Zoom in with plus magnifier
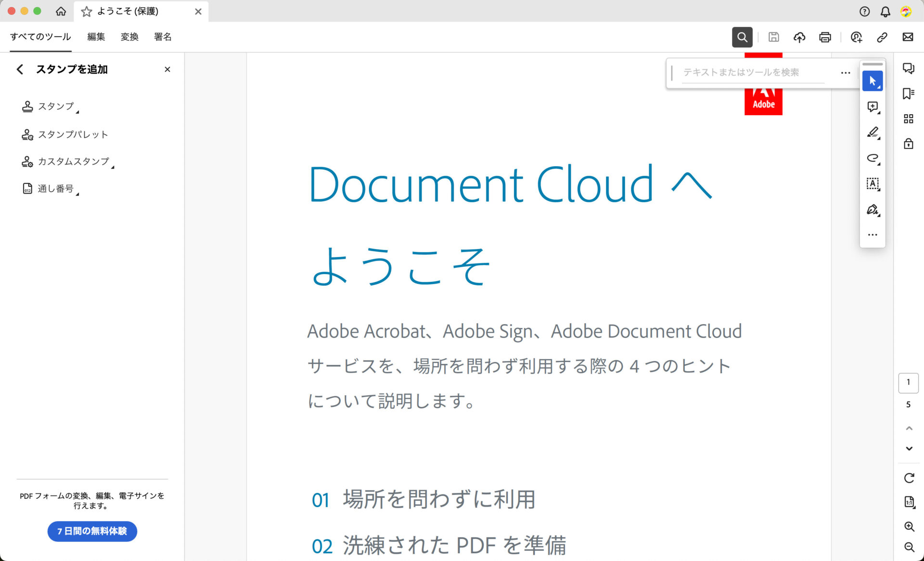This screenshot has height=561, width=924. coord(909,526)
